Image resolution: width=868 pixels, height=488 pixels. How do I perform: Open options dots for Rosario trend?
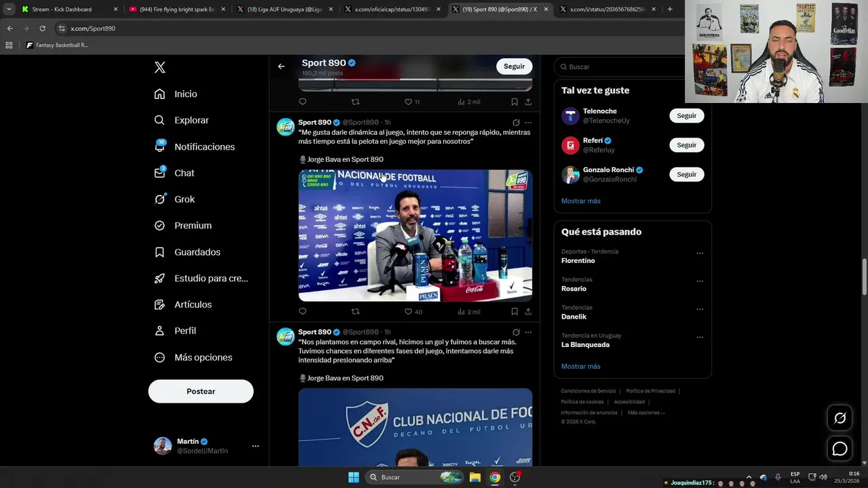(700, 281)
